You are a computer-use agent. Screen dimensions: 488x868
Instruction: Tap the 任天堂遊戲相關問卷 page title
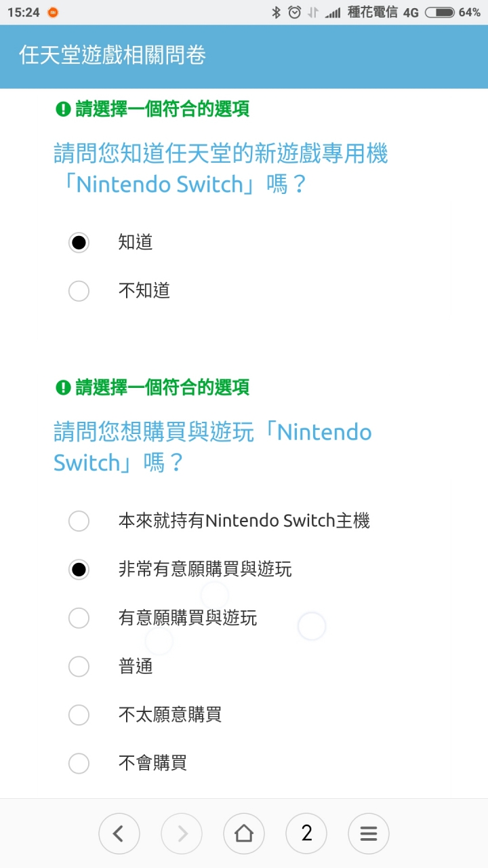coord(113,56)
